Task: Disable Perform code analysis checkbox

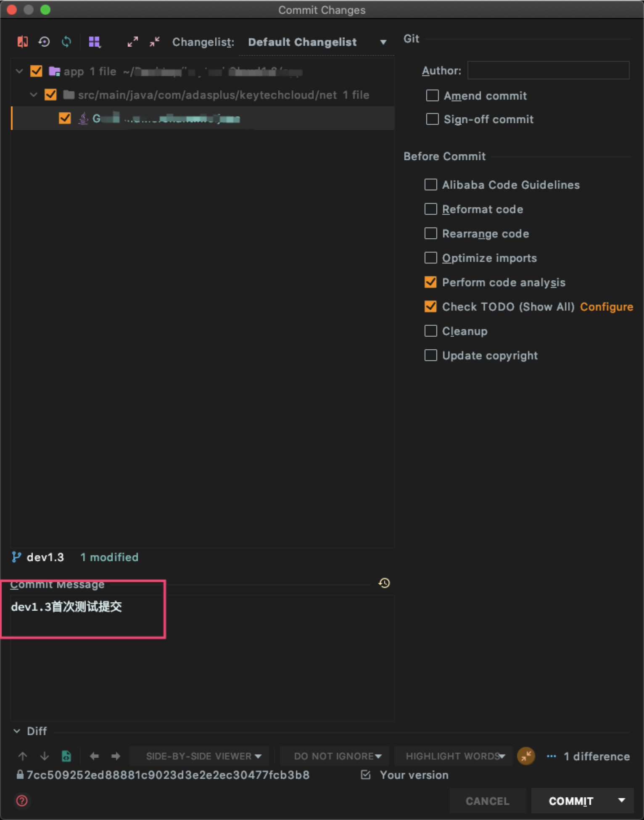Action: click(x=430, y=282)
